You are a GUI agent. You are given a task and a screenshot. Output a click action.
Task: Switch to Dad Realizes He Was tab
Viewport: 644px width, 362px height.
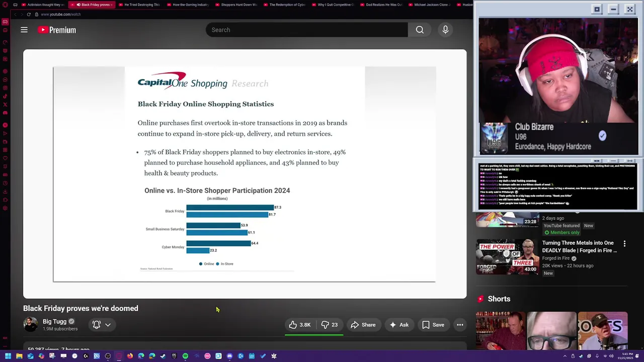point(380,5)
